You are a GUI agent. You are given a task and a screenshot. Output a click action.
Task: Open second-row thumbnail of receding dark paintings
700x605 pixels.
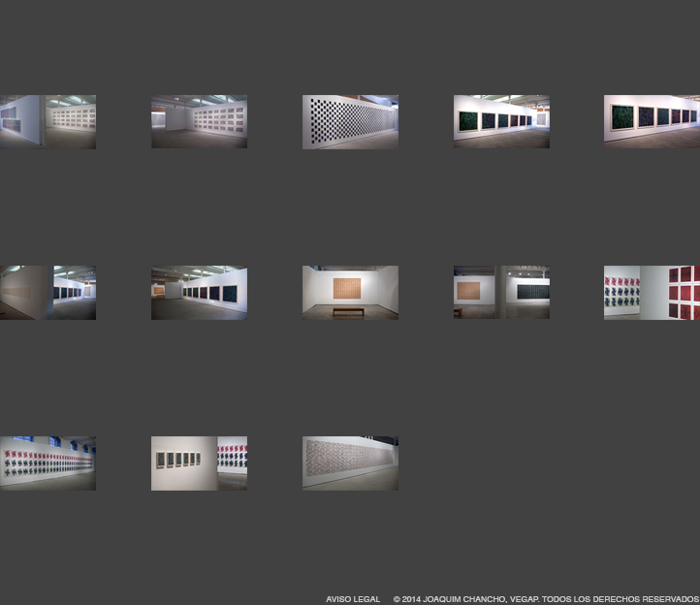pos(199,293)
